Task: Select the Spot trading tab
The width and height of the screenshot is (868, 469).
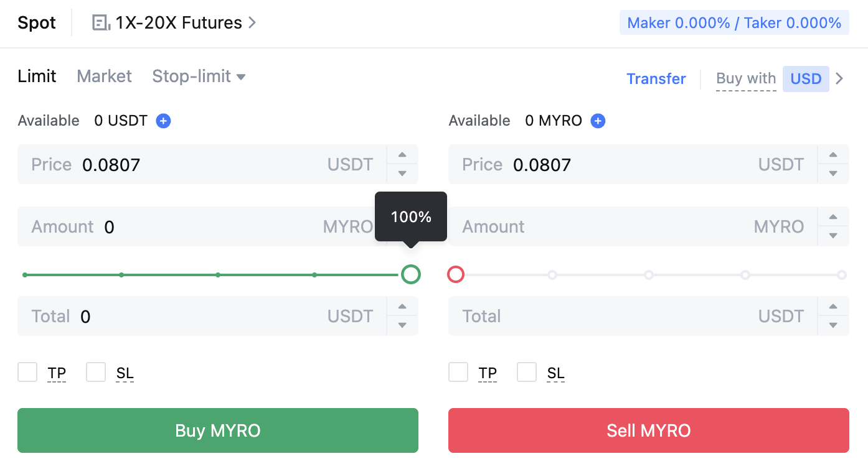Action: (x=36, y=22)
